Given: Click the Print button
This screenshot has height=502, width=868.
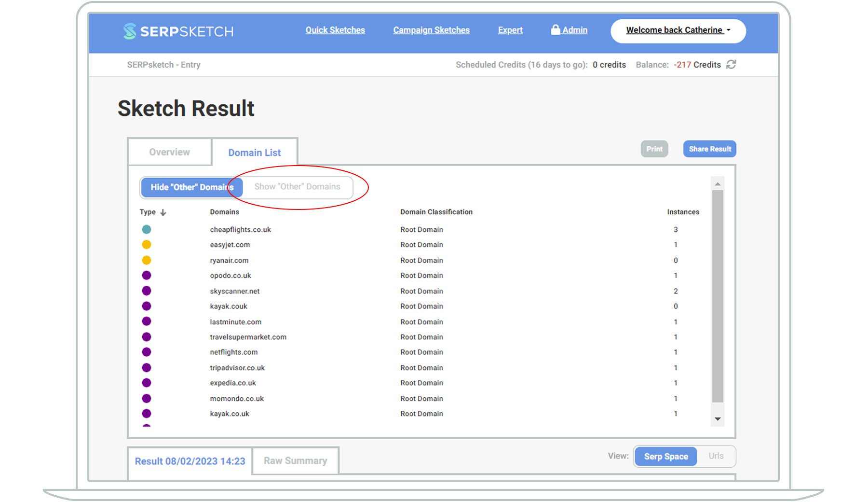Looking at the screenshot, I should pos(654,149).
